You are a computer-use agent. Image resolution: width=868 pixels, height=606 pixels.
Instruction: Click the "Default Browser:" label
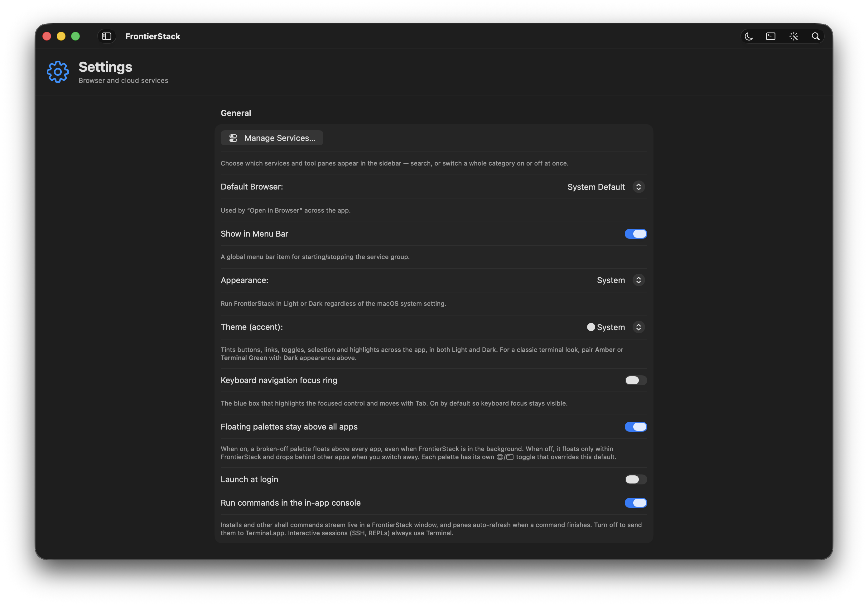click(x=252, y=187)
